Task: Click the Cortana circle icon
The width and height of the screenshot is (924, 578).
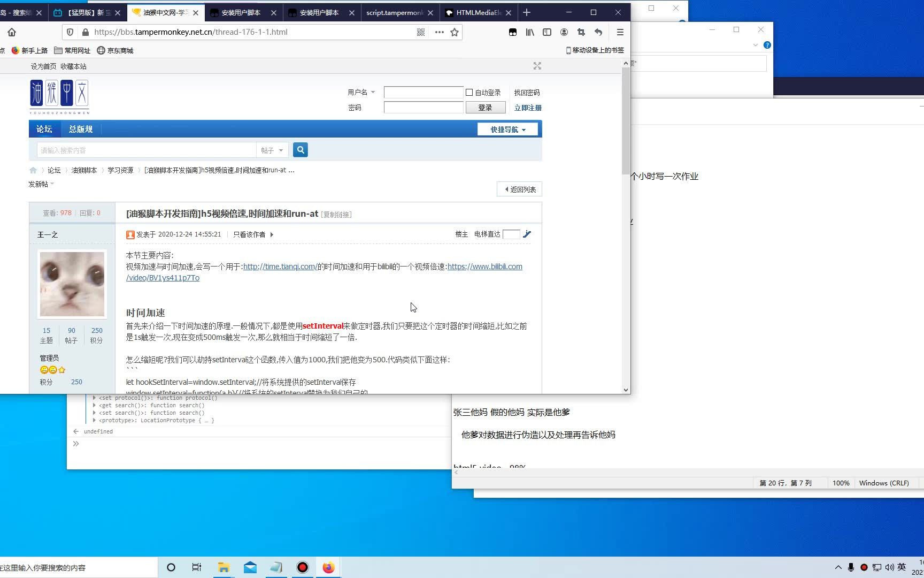Action: (171, 567)
